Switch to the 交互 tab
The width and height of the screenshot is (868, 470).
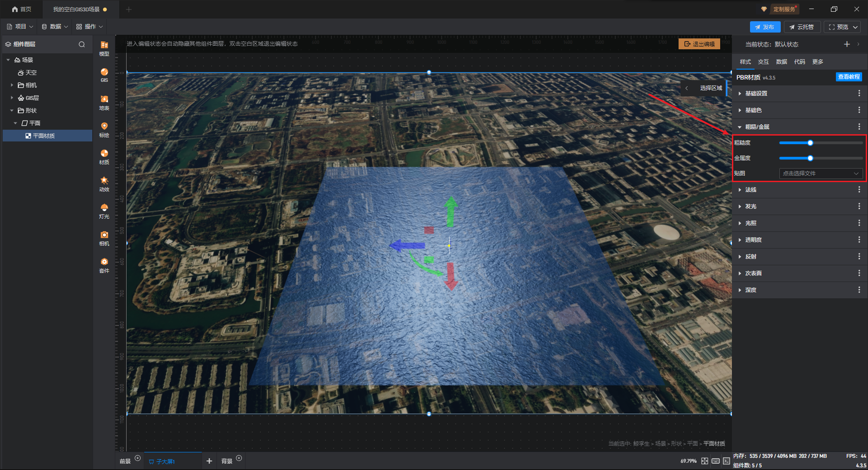pos(763,62)
